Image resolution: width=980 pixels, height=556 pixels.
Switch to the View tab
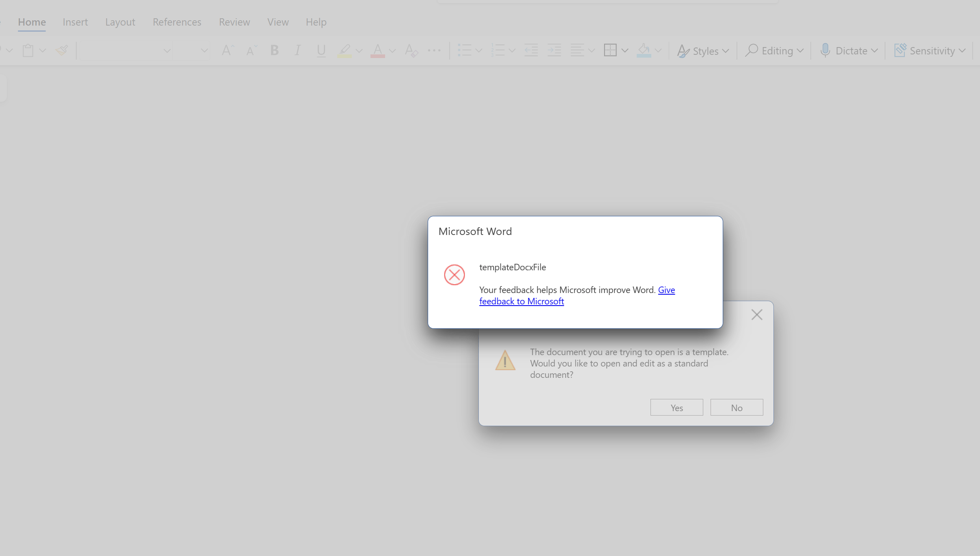278,22
